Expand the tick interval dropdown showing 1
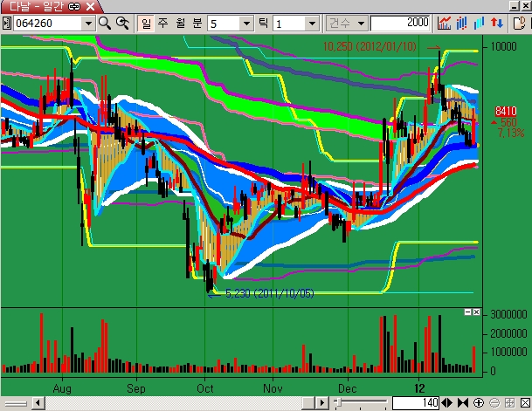532x411 pixels. pyautogui.click(x=313, y=23)
